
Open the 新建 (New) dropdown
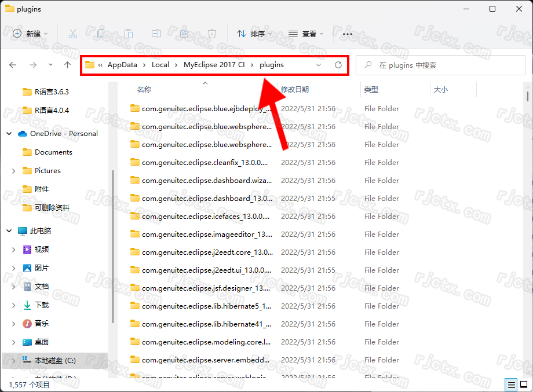31,34
